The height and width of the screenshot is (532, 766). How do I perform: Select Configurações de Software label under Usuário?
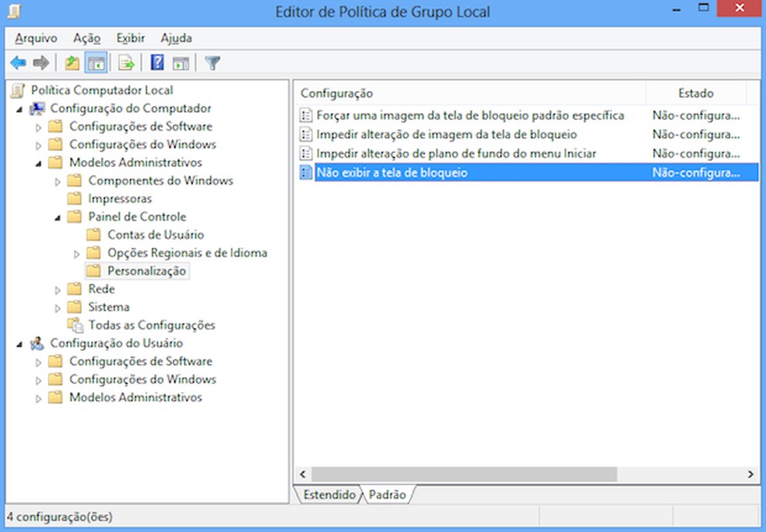pyautogui.click(x=141, y=361)
